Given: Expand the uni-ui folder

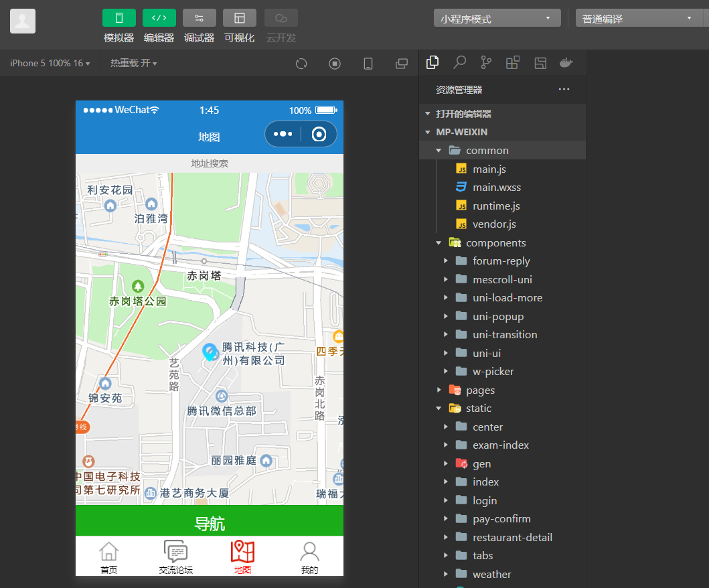Looking at the screenshot, I should pyautogui.click(x=503, y=353).
